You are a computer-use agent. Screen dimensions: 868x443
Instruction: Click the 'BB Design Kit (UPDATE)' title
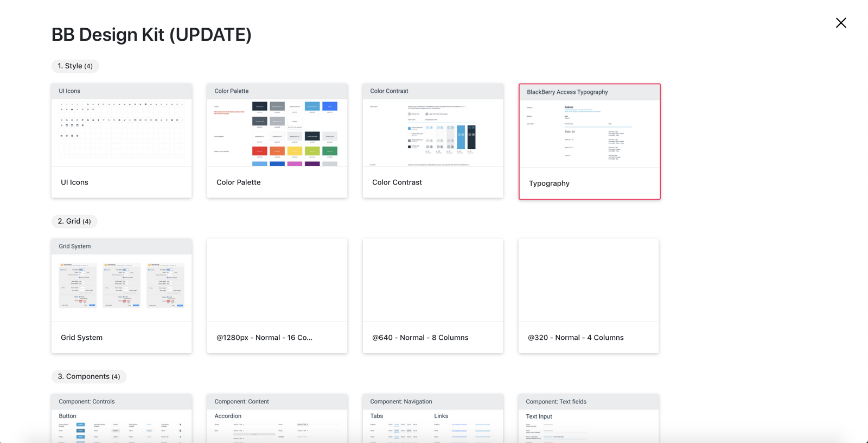point(151,35)
